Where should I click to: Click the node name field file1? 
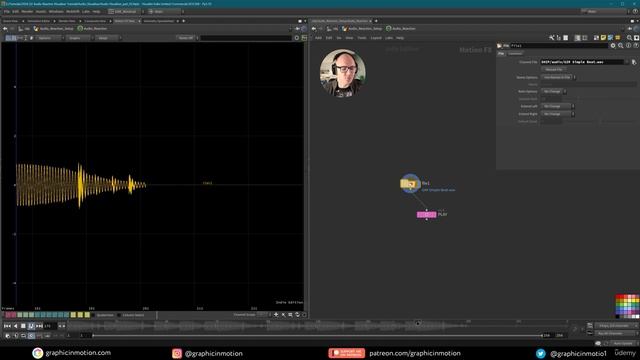559,46
